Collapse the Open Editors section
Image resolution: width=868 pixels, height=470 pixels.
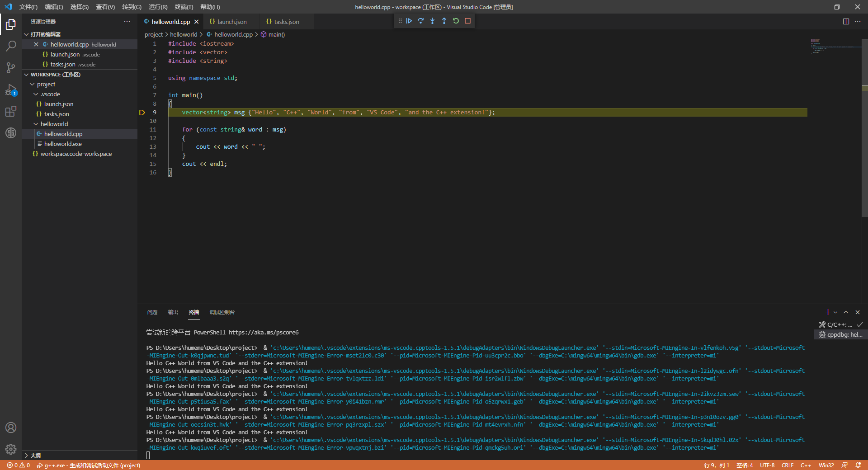(26, 34)
